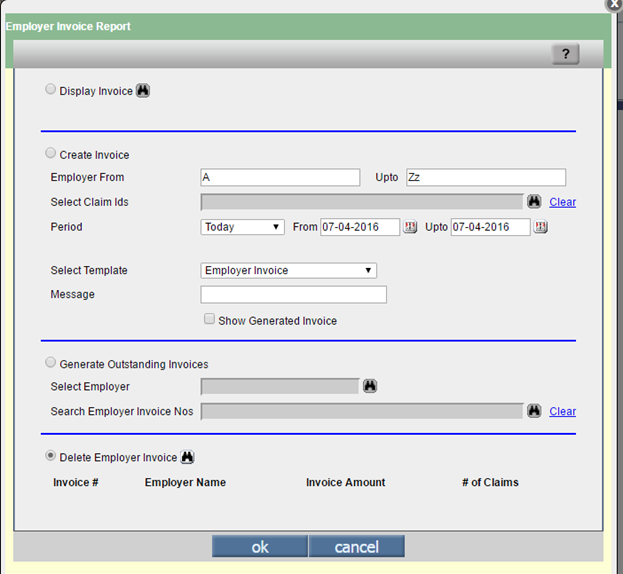Screen dimensions: 623x574
Task: Open the binoculars lookup for Select Claim Ids
Action: coord(534,201)
